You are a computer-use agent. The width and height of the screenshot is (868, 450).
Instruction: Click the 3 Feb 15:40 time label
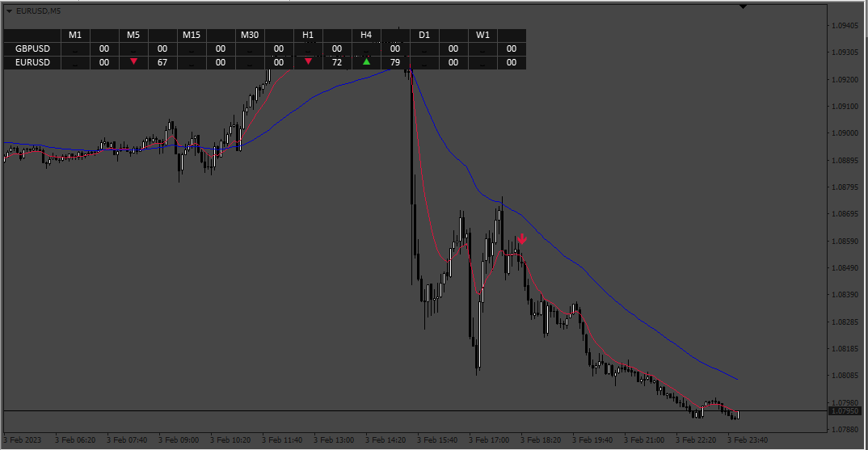(437, 440)
